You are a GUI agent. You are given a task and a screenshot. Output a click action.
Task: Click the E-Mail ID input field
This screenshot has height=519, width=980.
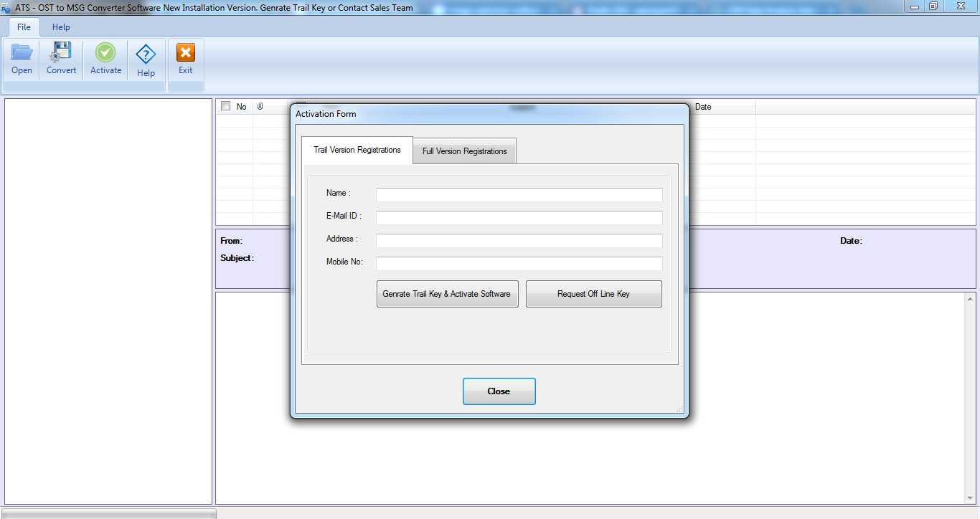[x=519, y=218]
